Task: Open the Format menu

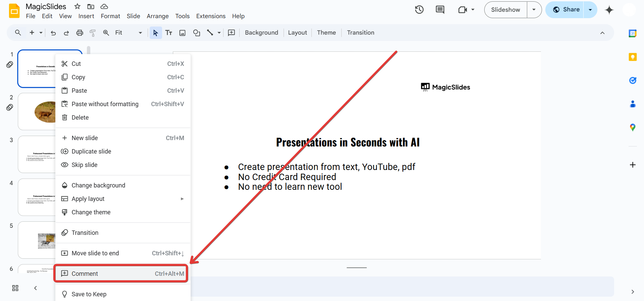Action: coord(110,16)
